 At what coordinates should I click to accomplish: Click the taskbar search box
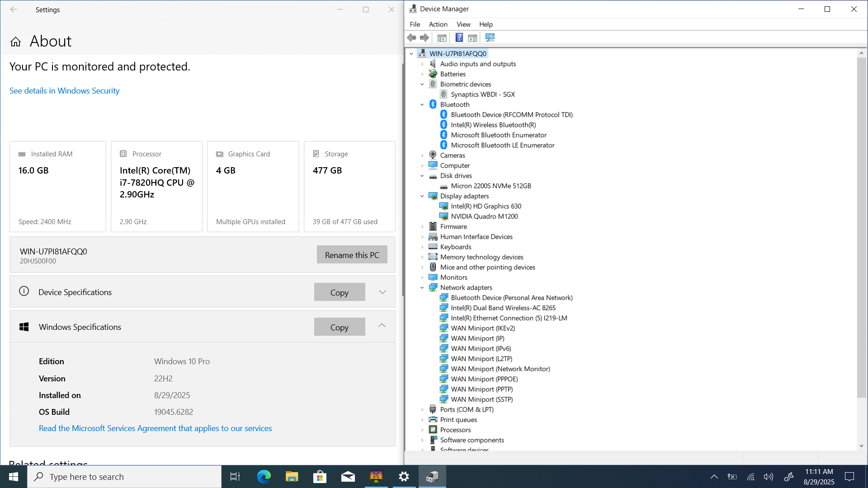click(124, 477)
